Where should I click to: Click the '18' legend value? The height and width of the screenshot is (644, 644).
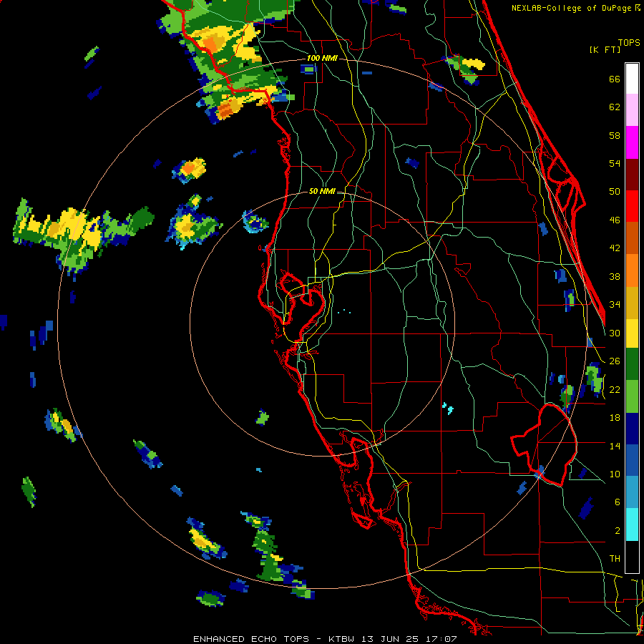click(615, 418)
